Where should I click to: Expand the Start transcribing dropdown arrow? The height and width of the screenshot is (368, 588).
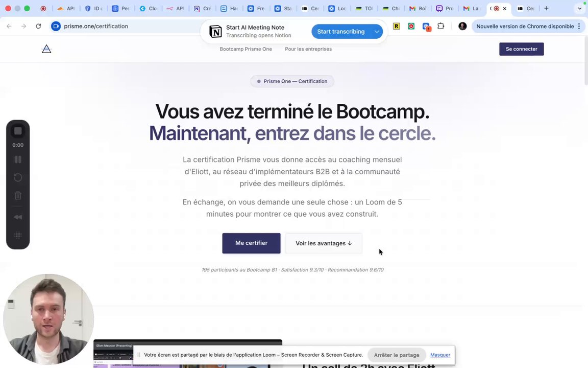(x=377, y=32)
